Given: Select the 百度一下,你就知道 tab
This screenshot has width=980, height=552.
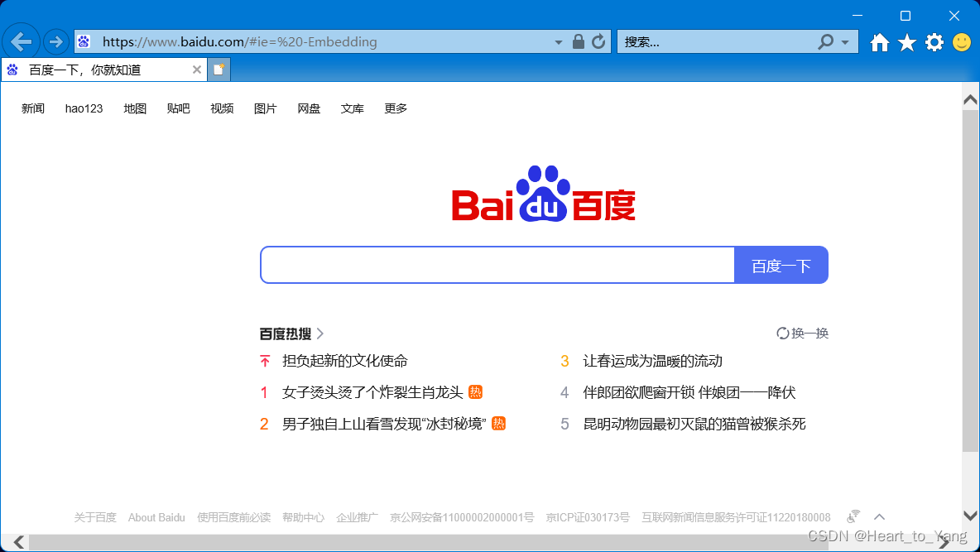Looking at the screenshot, I should [x=103, y=70].
